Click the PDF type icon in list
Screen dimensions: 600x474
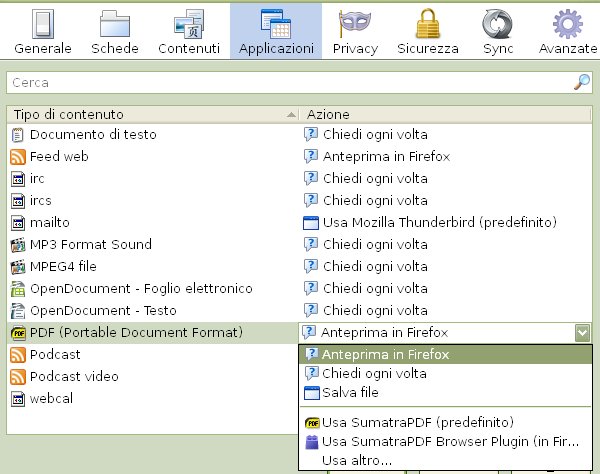point(18,333)
